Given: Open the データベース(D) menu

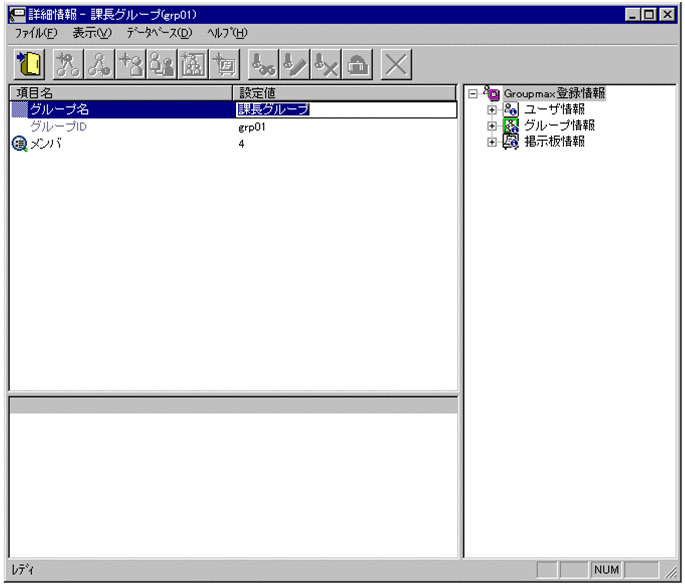Looking at the screenshot, I should click(158, 33).
